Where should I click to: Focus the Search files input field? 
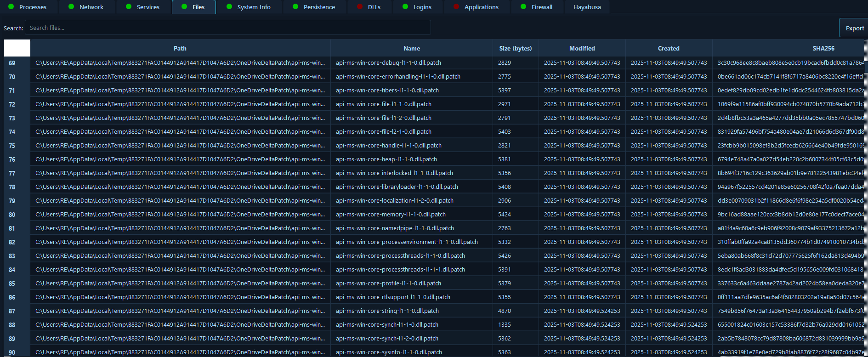tap(227, 28)
